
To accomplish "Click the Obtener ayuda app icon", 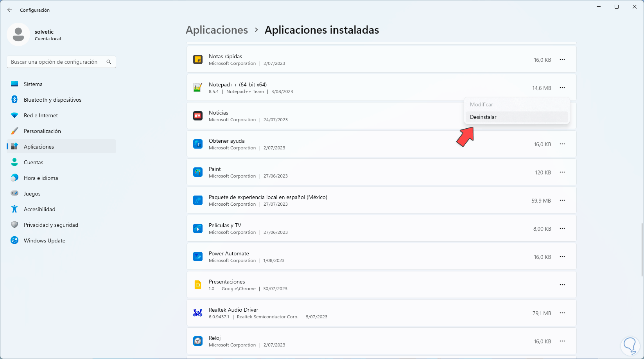I will click(198, 144).
